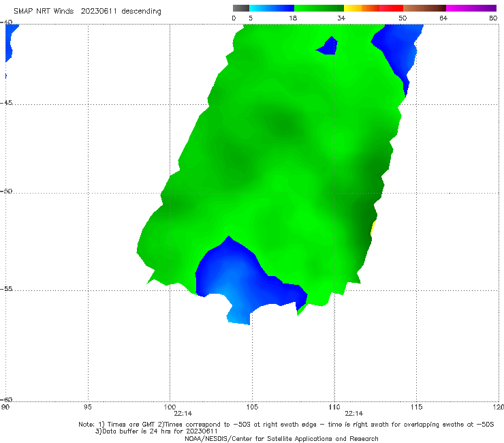
Task: Select the green segment of the color bar
Action: point(319,8)
